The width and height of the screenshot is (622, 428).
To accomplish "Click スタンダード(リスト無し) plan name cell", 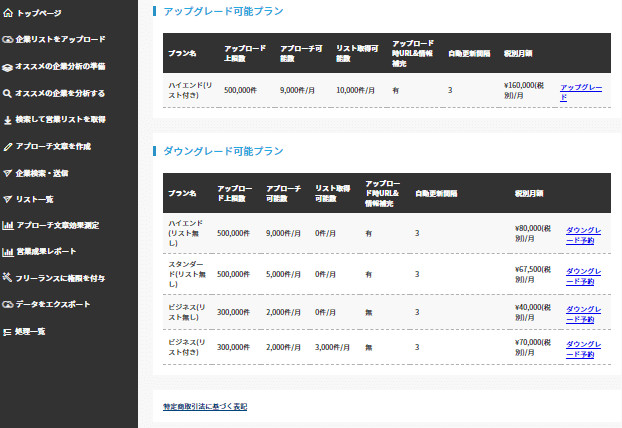I will [x=187, y=274].
